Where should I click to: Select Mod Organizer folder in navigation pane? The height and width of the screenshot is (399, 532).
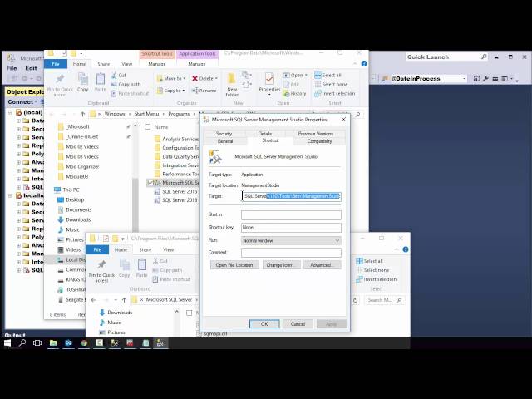tap(79, 166)
